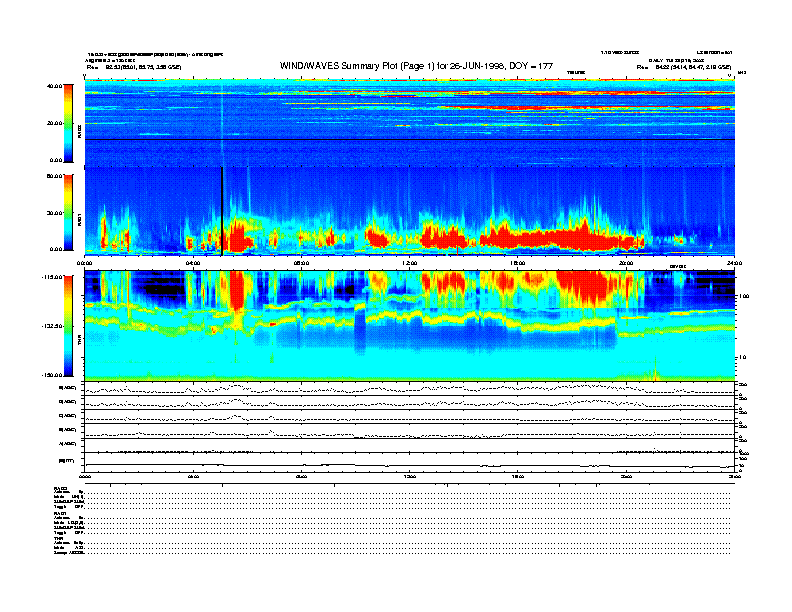Click the 40.00 value on top color scale
The image size is (792, 612).
(55, 87)
